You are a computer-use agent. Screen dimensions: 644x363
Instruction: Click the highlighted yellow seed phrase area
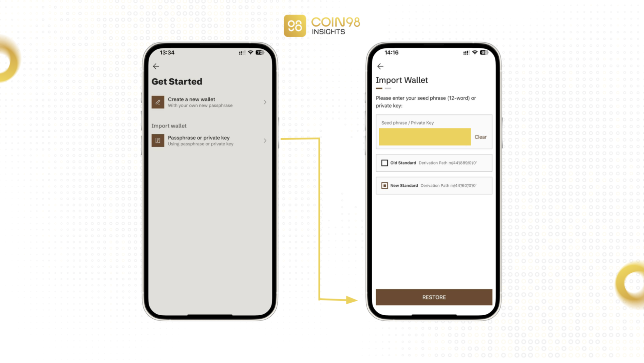tap(424, 136)
